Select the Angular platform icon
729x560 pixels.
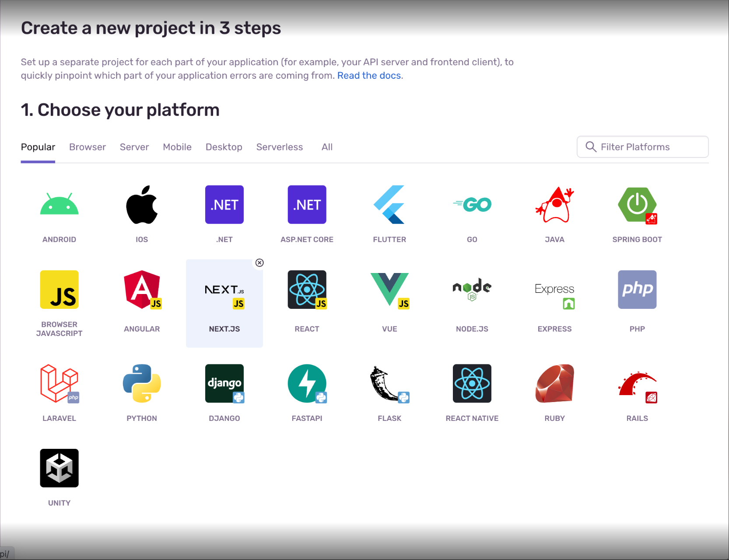coord(142,290)
